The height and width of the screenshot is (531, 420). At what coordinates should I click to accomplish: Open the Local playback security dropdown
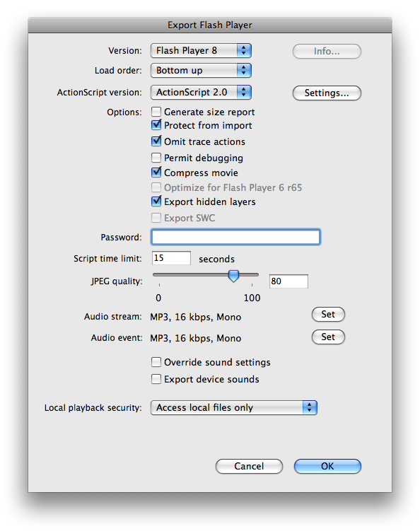(234, 407)
